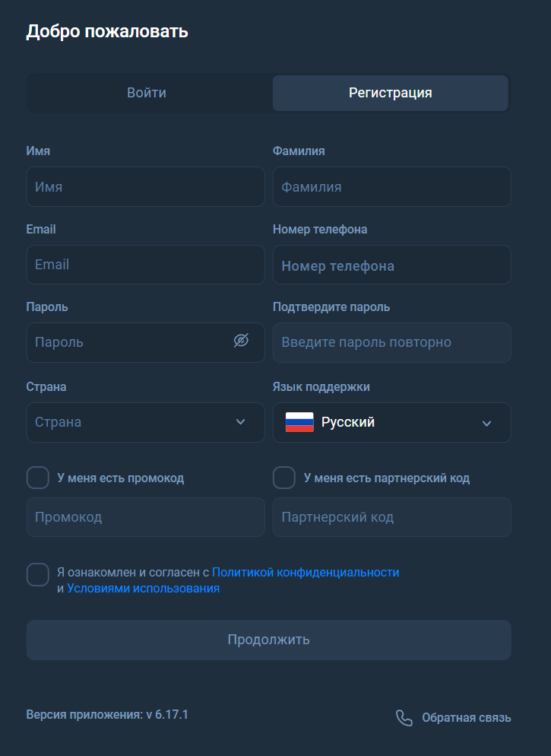
Task: Click into the Фамилия field
Action: (x=391, y=187)
